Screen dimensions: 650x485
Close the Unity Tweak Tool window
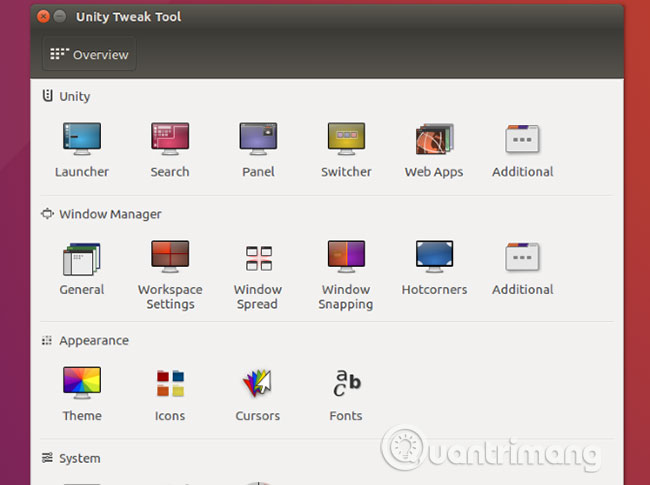[43, 17]
